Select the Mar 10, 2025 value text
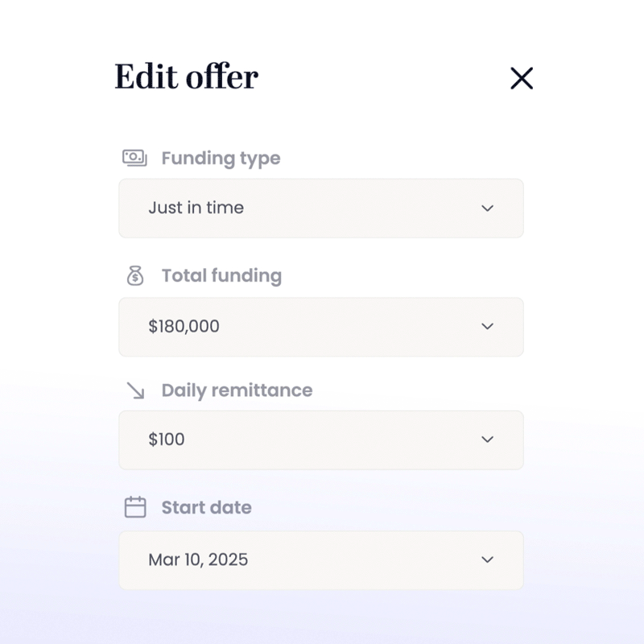 click(198, 559)
